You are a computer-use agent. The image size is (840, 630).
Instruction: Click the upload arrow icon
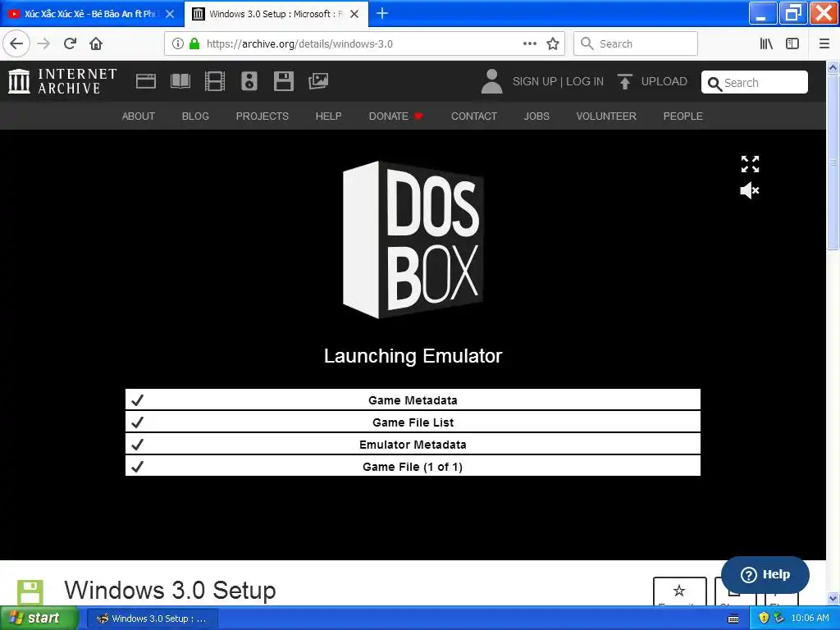[x=624, y=81]
